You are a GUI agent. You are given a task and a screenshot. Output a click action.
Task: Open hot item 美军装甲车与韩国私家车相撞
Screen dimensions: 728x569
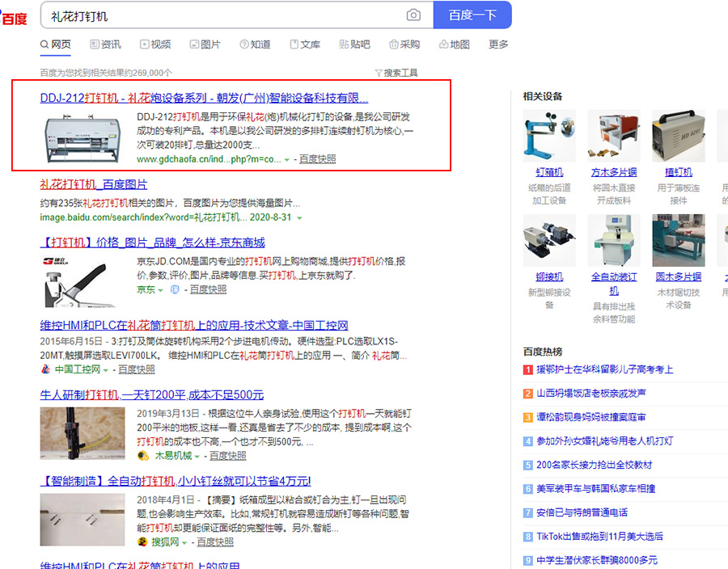(x=595, y=489)
